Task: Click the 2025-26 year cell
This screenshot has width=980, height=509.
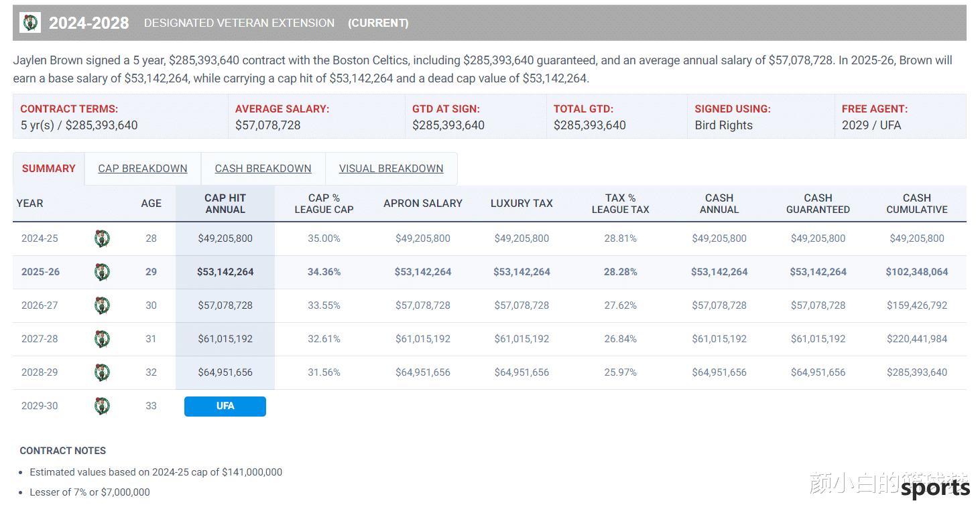Action: coord(40,272)
